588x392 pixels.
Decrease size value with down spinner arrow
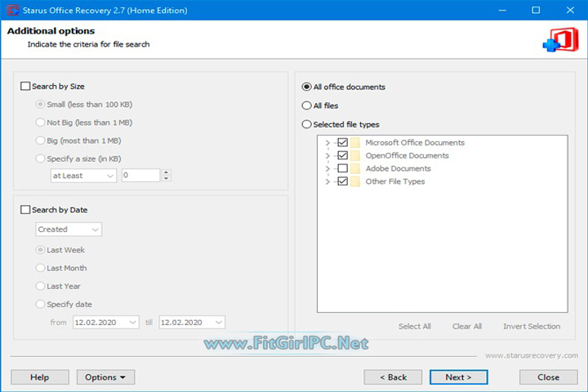point(166,179)
